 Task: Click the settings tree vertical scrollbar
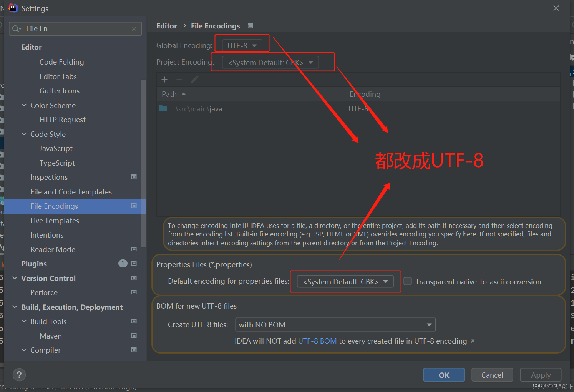coord(144,163)
